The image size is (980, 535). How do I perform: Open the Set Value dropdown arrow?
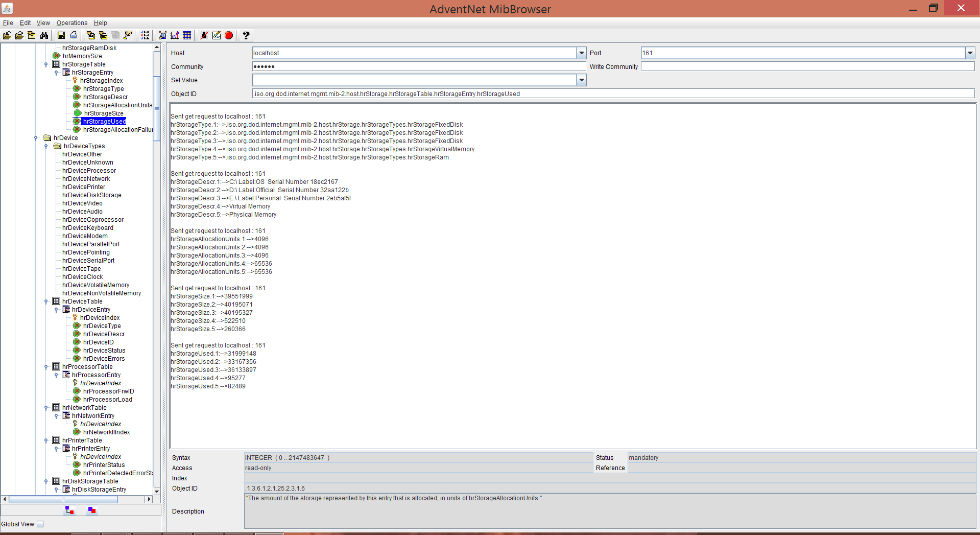tap(581, 80)
